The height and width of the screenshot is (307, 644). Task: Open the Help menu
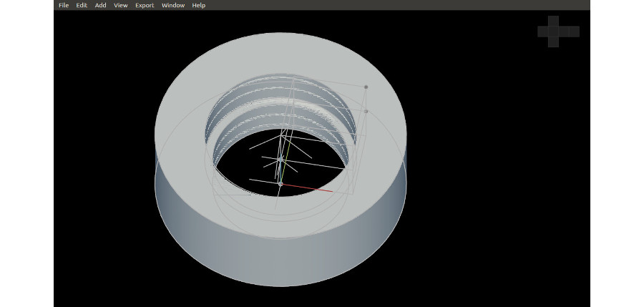(199, 5)
